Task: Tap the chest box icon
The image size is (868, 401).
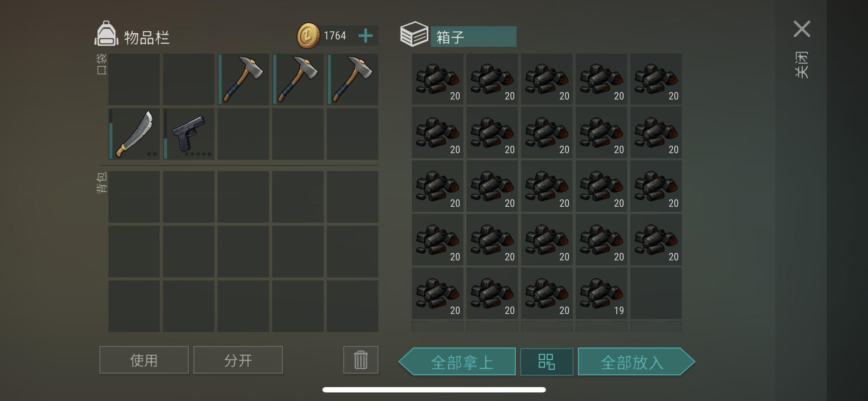Action: tap(414, 34)
